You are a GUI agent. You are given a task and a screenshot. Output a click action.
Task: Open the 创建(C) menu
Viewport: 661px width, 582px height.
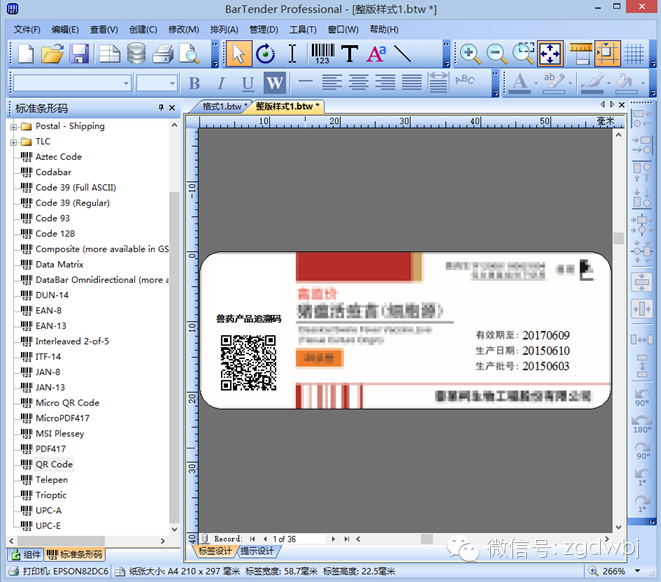click(143, 30)
